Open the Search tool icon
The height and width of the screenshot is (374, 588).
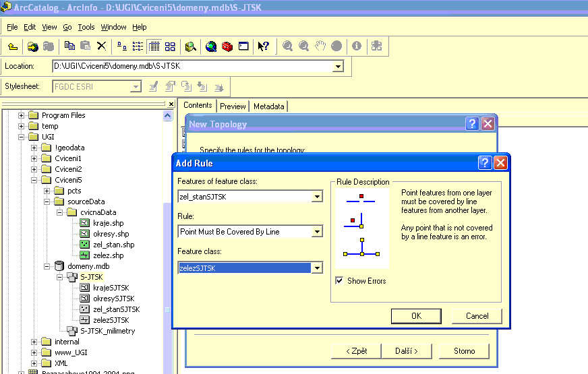click(x=191, y=46)
